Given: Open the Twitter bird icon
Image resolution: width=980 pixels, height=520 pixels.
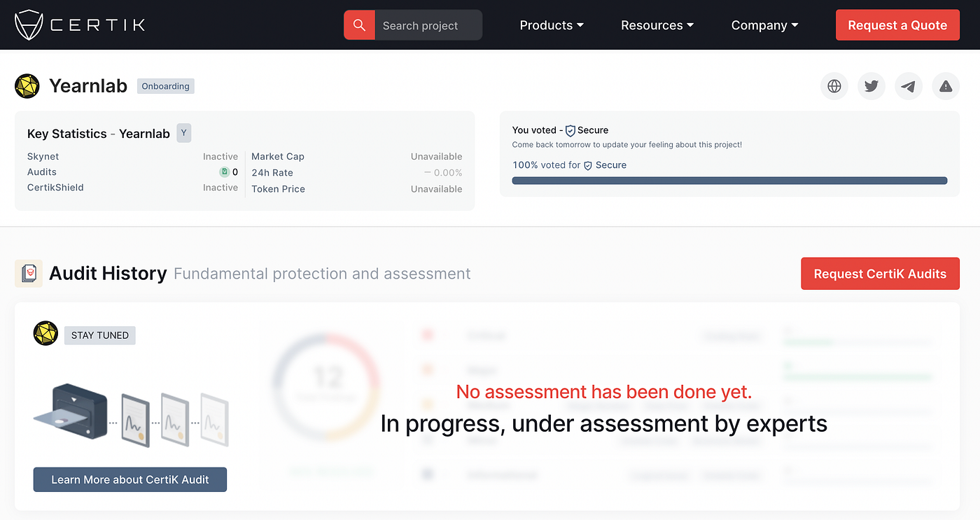Looking at the screenshot, I should point(871,86).
